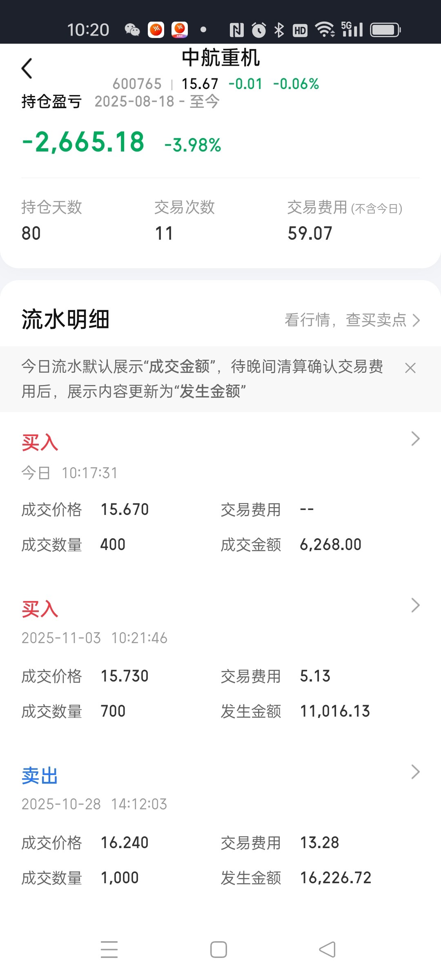This screenshot has height=980, width=441.
Task: Expand today's 10:17:31 buy record chevron
Action: (415, 439)
